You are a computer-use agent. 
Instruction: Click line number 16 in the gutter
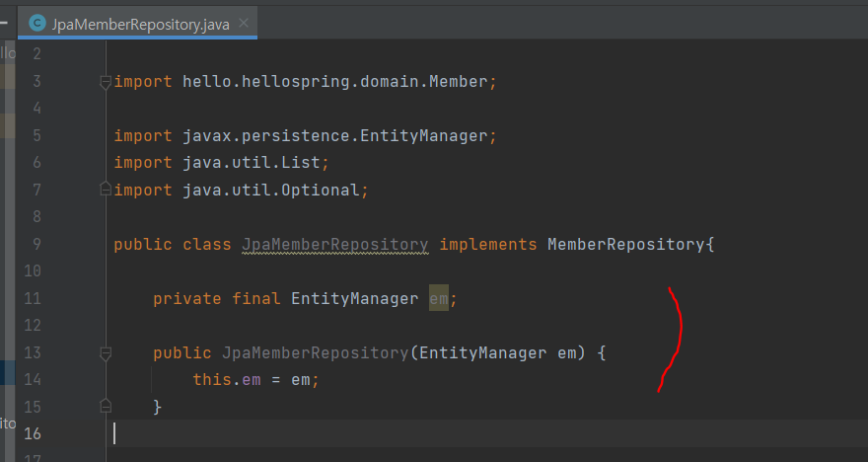(x=33, y=433)
